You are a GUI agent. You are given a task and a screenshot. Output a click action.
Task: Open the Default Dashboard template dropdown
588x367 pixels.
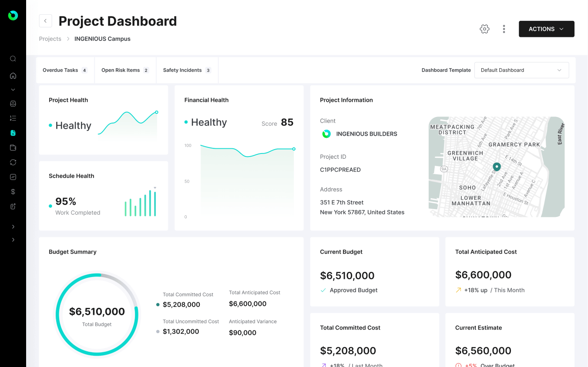pyautogui.click(x=521, y=70)
